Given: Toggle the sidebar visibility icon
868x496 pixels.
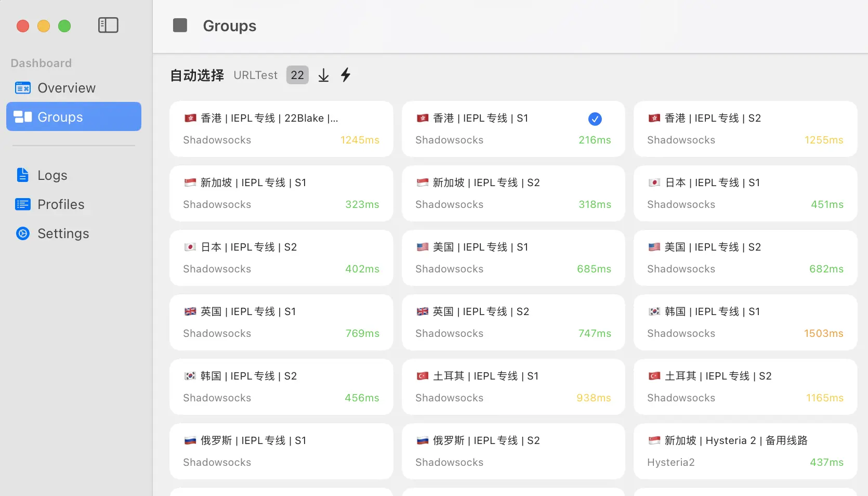Looking at the screenshot, I should point(108,25).
